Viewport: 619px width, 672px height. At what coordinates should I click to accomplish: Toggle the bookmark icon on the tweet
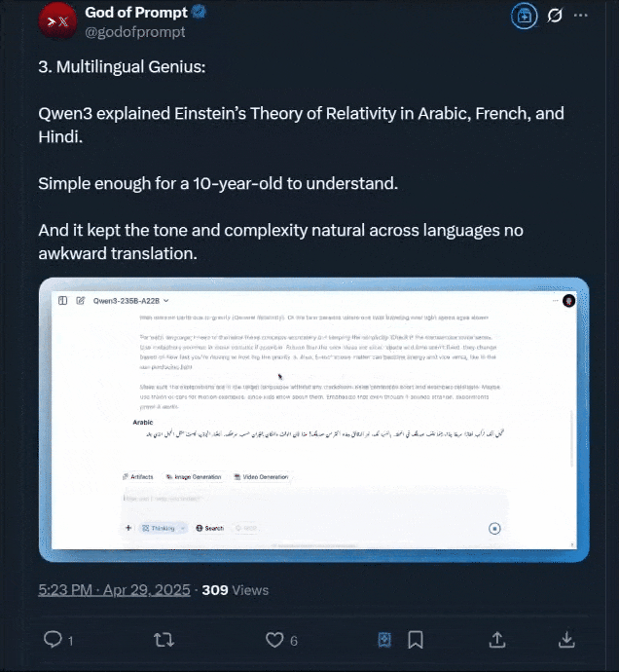click(x=415, y=639)
